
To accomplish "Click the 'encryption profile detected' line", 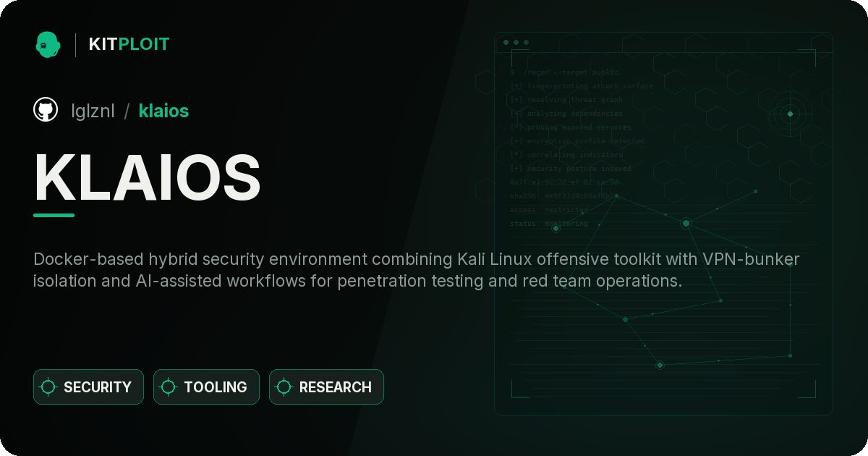I will pyautogui.click(x=576, y=141).
